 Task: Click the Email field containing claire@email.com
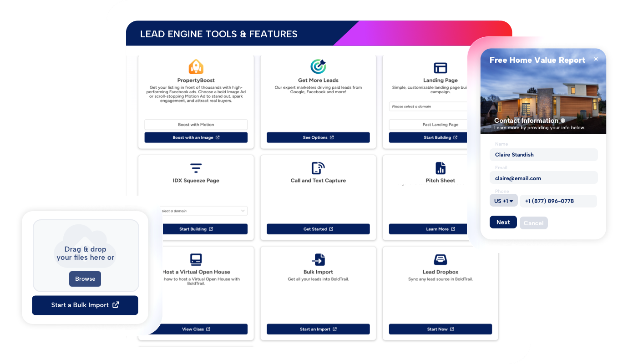point(543,178)
